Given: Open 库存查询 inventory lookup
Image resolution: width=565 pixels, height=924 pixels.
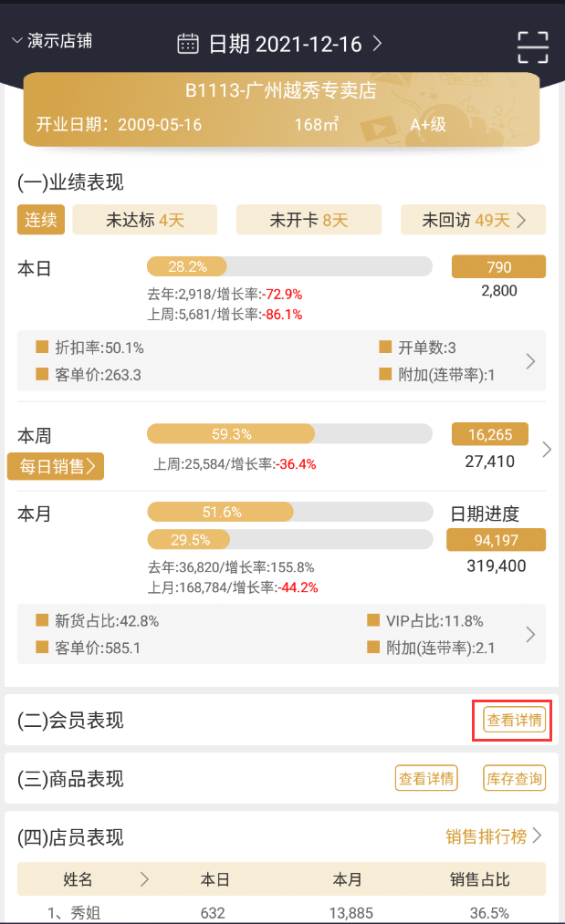Looking at the screenshot, I should (514, 778).
